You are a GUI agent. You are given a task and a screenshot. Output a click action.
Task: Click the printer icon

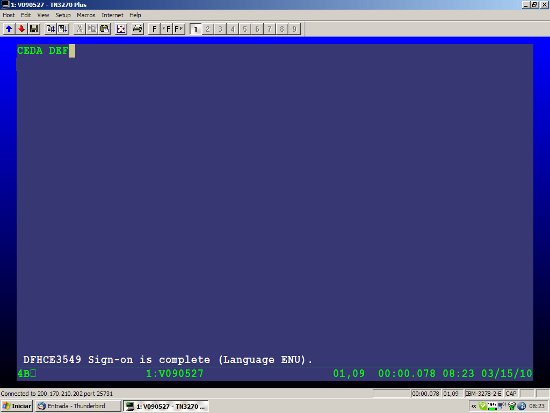point(138,29)
